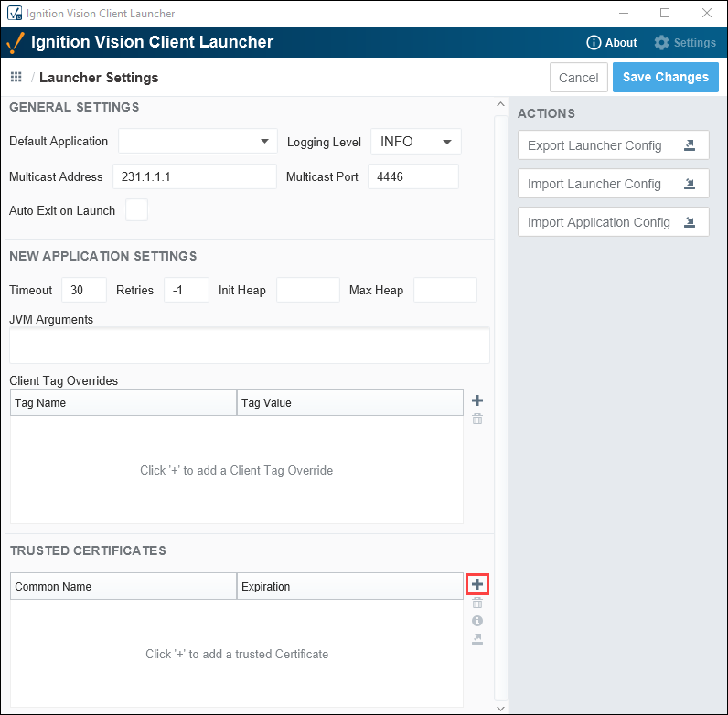Focus the Max Heap field

coord(444,290)
